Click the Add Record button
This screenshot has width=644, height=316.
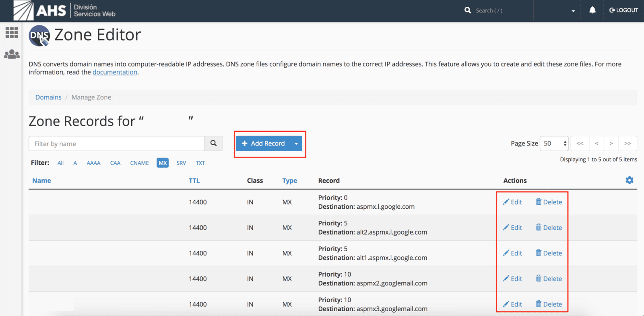click(x=263, y=143)
